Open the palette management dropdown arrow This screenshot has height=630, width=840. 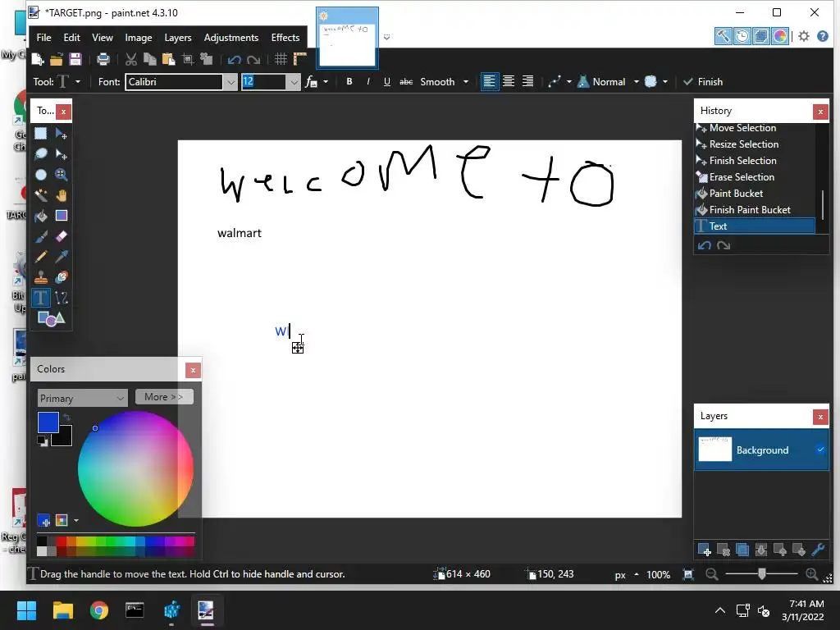click(76, 520)
